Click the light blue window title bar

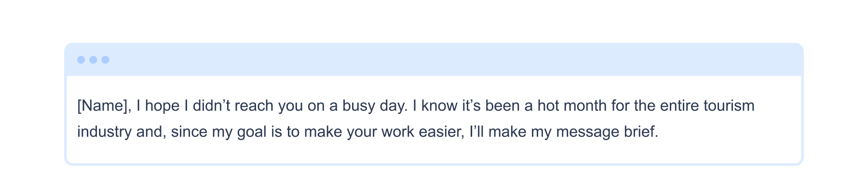[434, 59]
